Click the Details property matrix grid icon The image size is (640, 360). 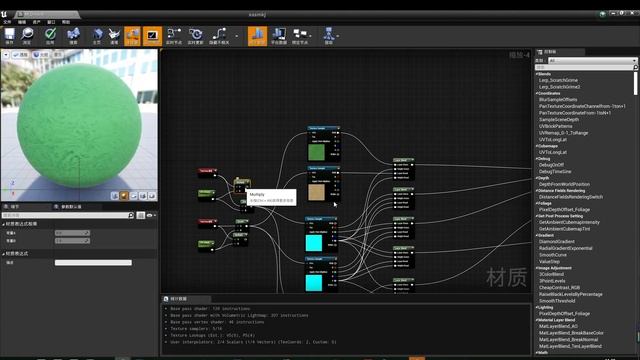click(141, 215)
